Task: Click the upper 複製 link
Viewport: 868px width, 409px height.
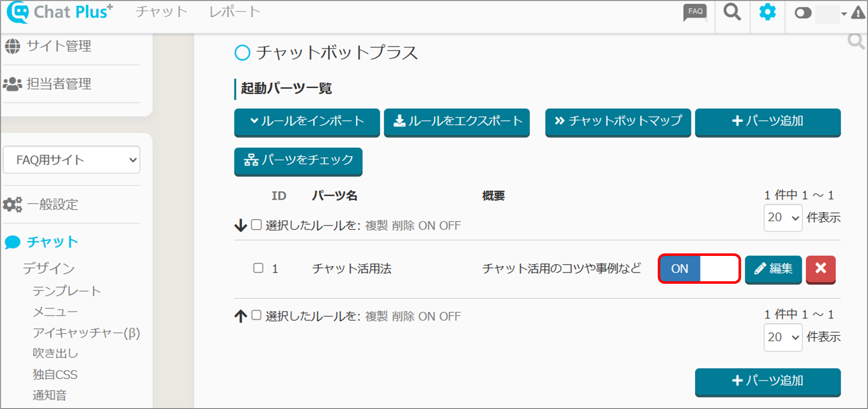Action: [x=376, y=226]
